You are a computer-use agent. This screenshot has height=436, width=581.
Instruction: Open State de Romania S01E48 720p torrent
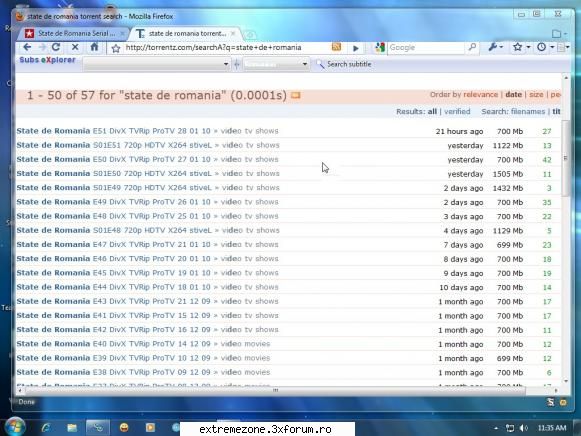coord(114,230)
